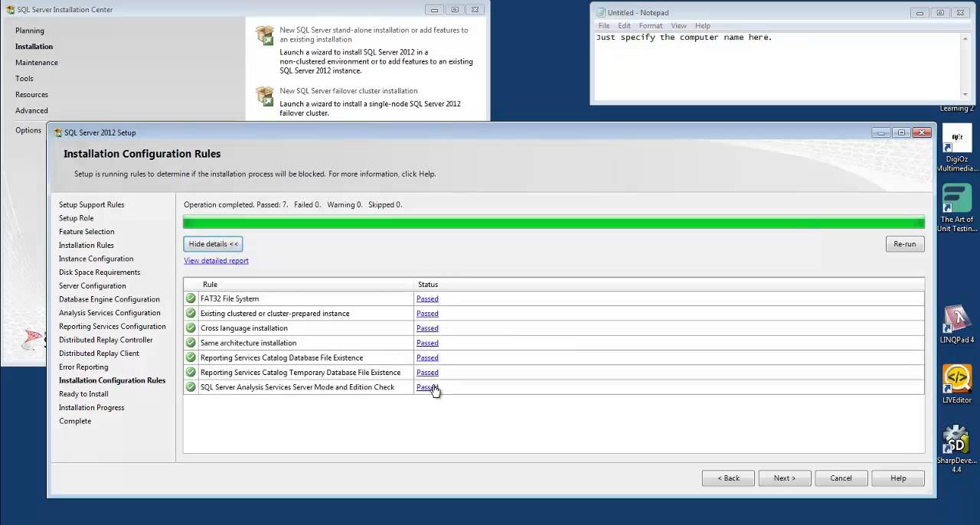The height and width of the screenshot is (525, 980).
Task: Select Reporting Services Configuration step
Action: (x=113, y=327)
